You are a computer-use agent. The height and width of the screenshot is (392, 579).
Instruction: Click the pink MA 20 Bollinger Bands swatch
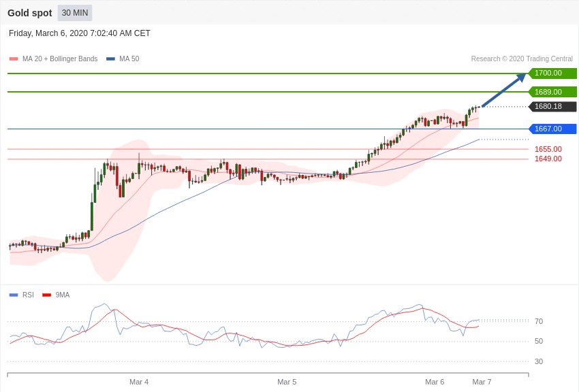click(x=14, y=59)
